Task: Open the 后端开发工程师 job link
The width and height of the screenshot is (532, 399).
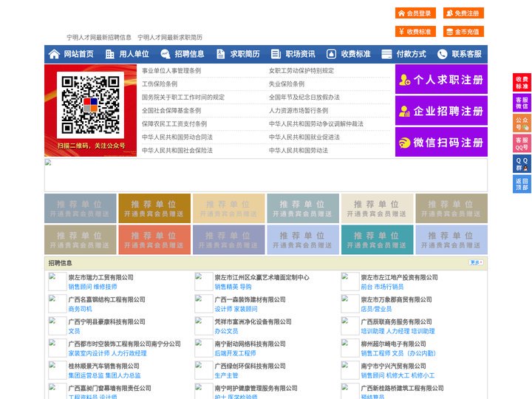Action: pos(235,353)
